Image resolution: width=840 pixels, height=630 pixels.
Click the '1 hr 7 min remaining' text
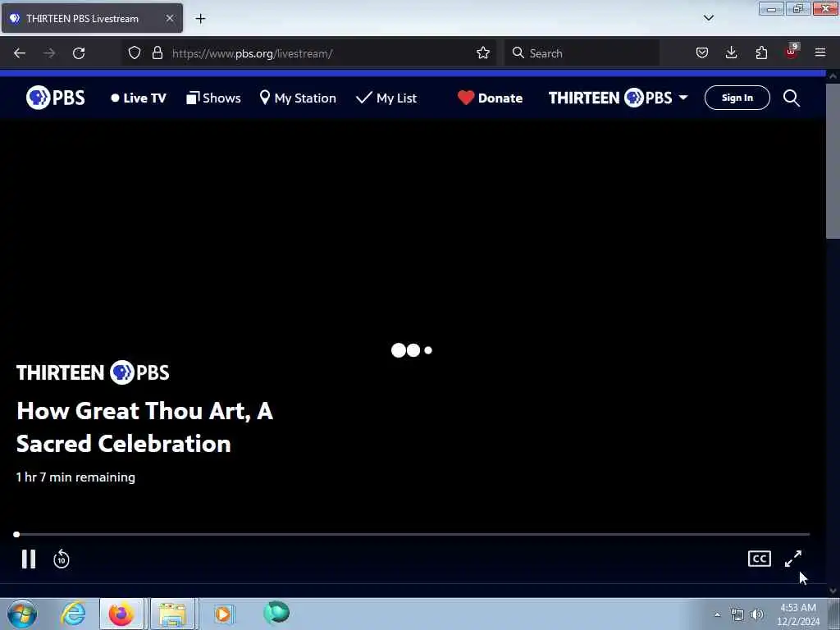pyautogui.click(x=75, y=477)
